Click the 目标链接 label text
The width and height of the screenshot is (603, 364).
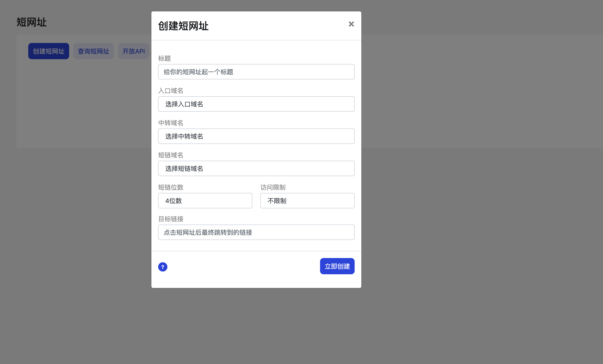[171, 219]
